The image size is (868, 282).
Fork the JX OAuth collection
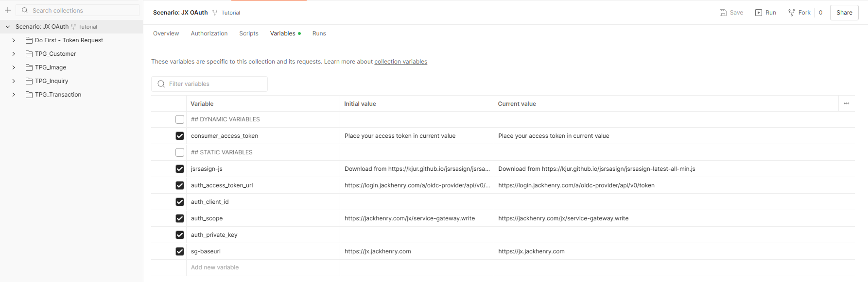click(x=799, y=13)
